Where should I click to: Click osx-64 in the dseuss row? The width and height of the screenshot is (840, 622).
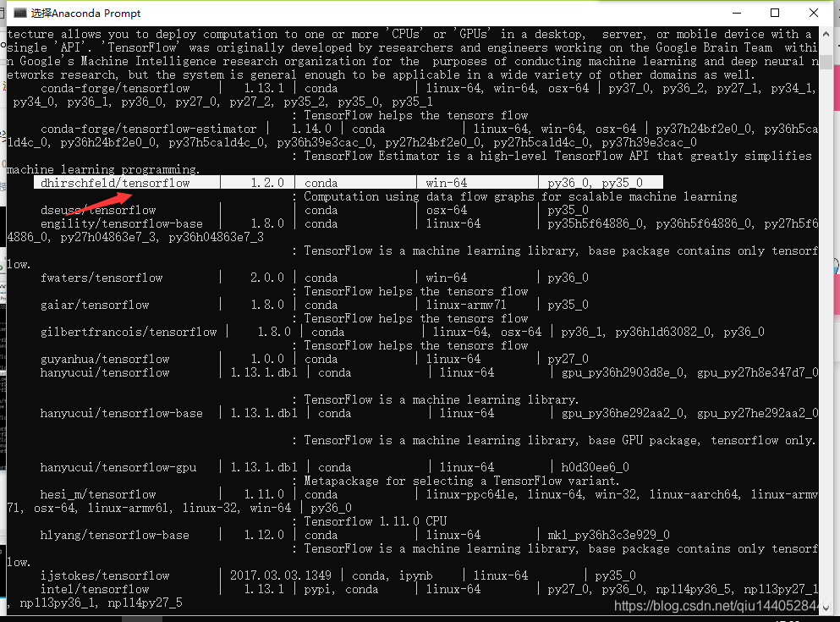point(447,210)
